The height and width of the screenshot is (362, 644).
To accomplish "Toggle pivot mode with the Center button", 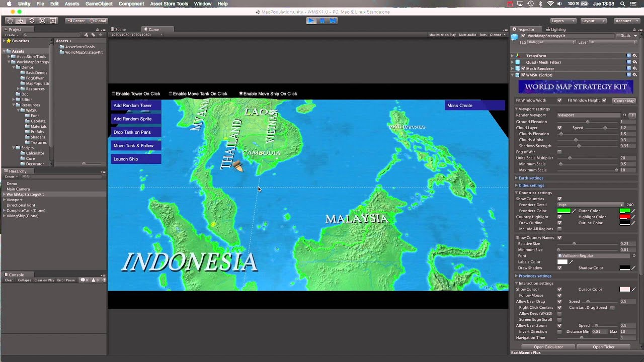I will (80, 21).
